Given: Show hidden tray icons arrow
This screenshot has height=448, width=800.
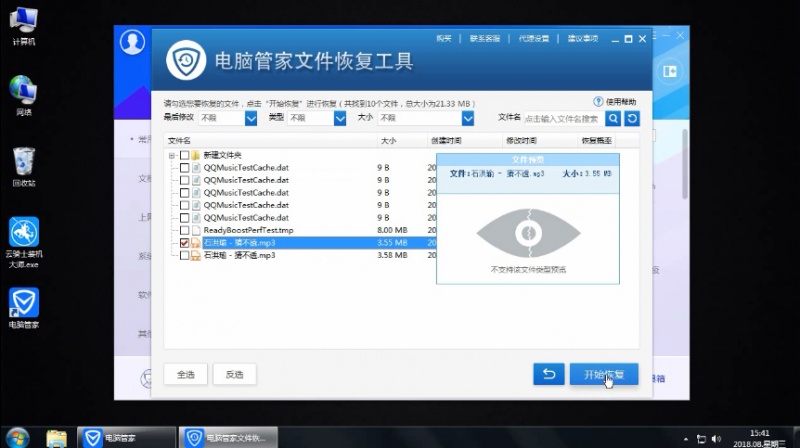Looking at the screenshot, I should pyautogui.click(x=686, y=439).
